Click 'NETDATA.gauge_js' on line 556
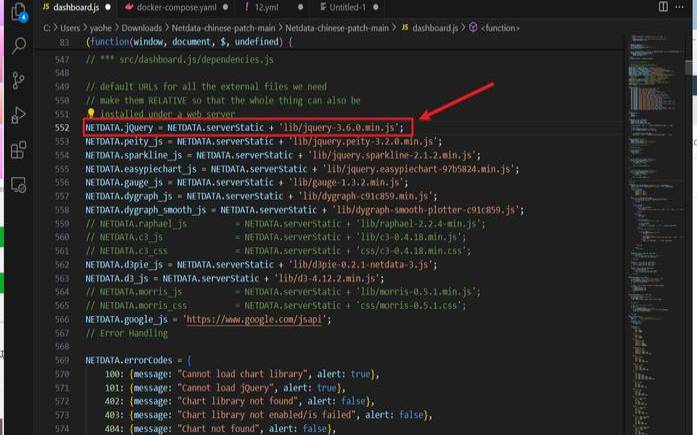Image resolution: width=697 pixels, height=435 pixels. pos(124,183)
